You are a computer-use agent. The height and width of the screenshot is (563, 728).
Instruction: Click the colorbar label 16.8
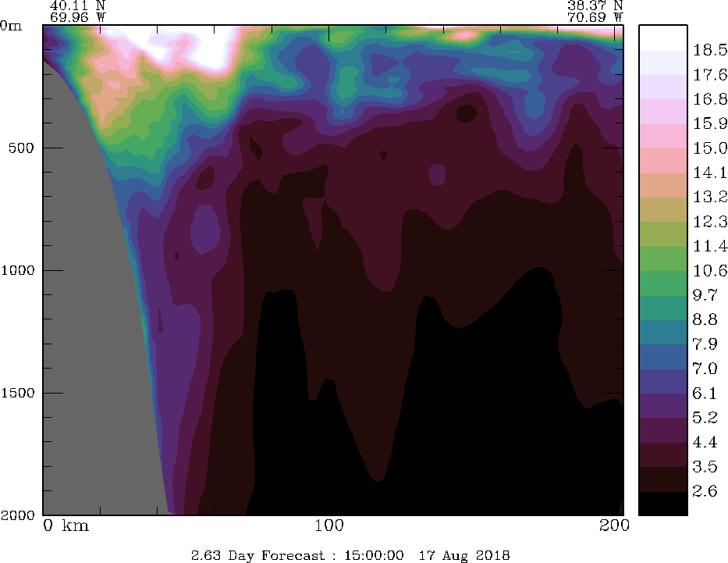(x=710, y=99)
